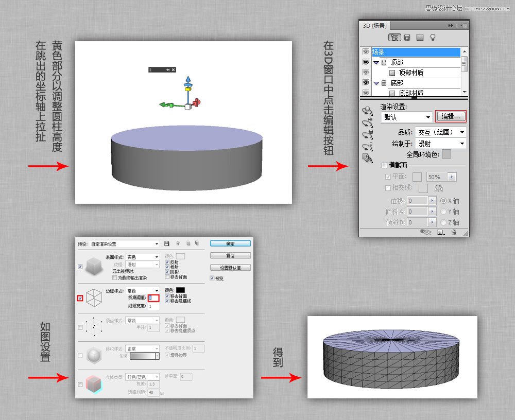Click the 复位 reset button

point(230,255)
